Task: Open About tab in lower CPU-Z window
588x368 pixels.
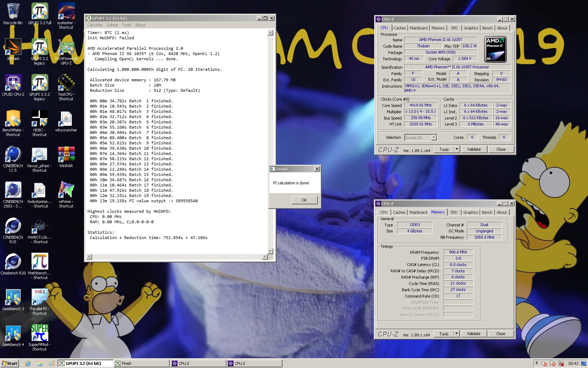Action: click(502, 212)
